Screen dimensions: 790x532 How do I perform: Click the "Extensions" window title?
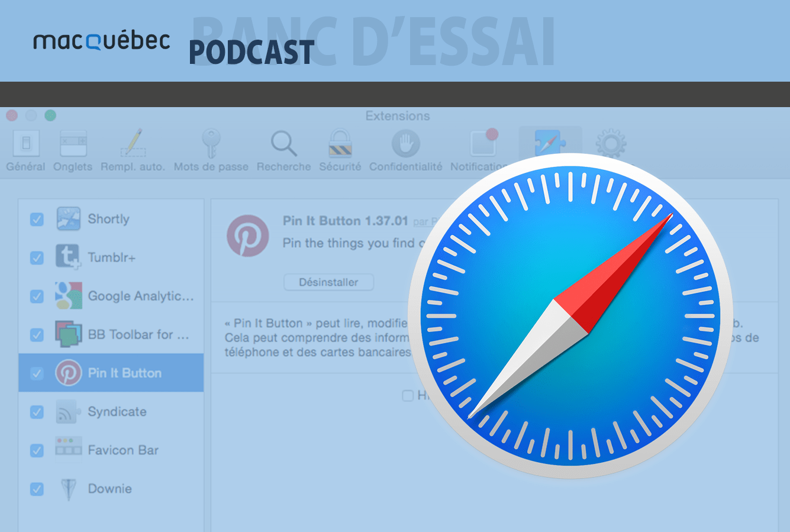click(398, 116)
